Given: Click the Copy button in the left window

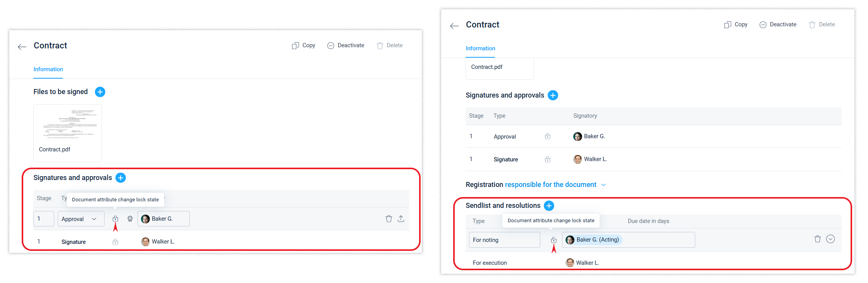Looking at the screenshot, I should click(304, 45).
